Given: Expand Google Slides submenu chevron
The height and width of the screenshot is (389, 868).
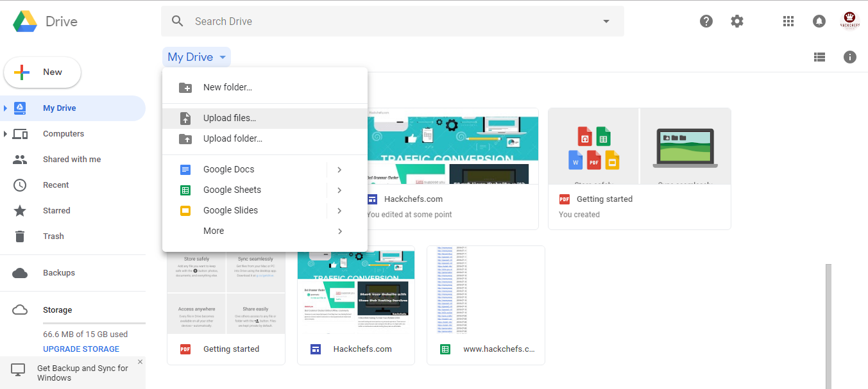Looking at the screenshot, I should point(339,210).
